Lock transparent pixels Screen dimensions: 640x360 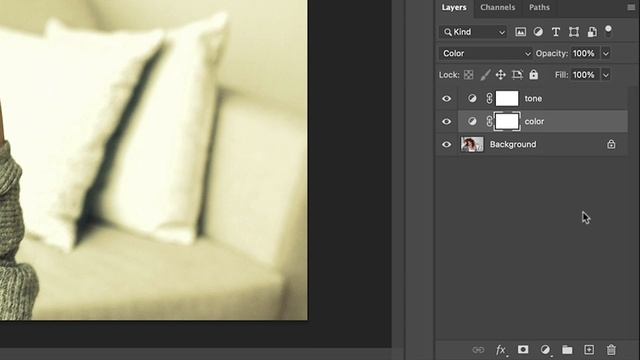[469, 75]
